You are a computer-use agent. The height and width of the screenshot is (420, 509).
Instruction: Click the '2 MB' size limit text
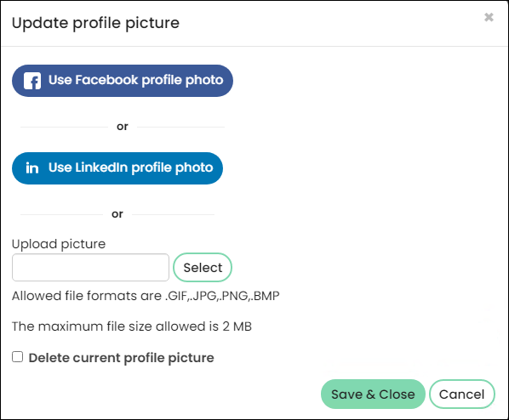(237, 326)
